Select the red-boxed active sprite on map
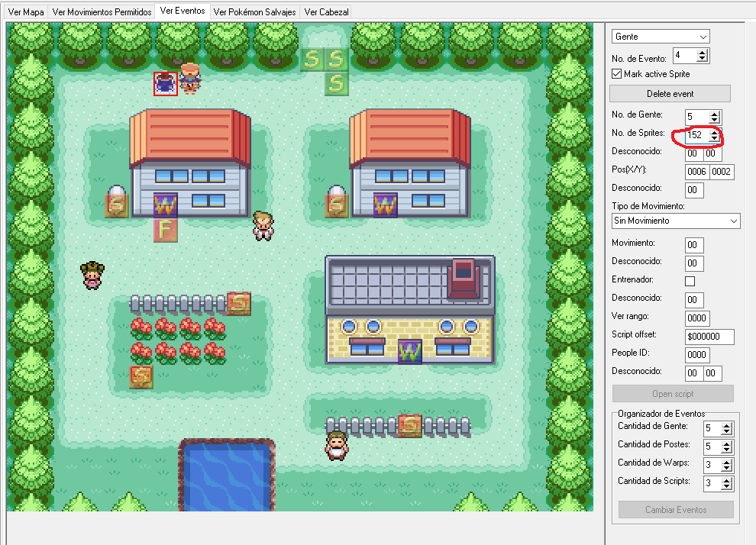The image size is (756, 545). 166,83
